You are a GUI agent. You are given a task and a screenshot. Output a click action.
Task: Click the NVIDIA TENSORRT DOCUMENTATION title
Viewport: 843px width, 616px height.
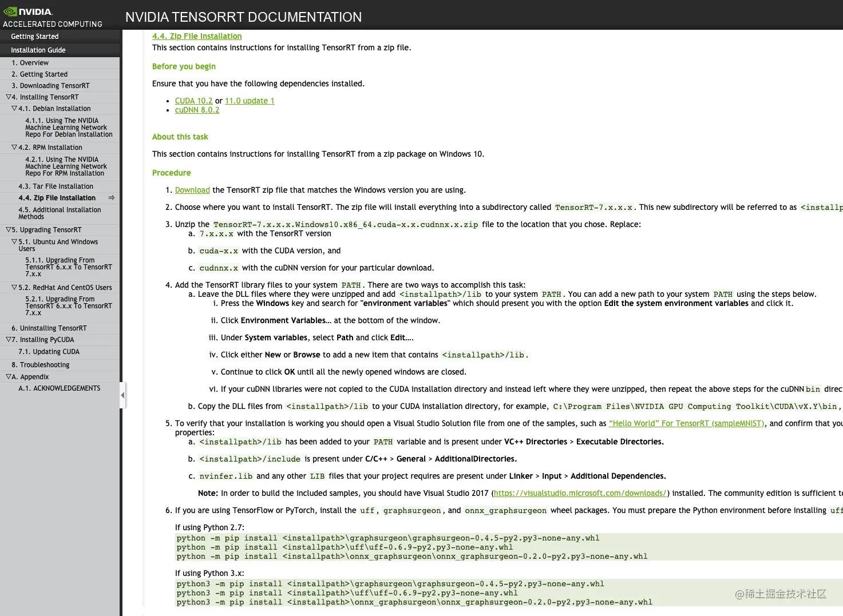click(x=244, y=17)
